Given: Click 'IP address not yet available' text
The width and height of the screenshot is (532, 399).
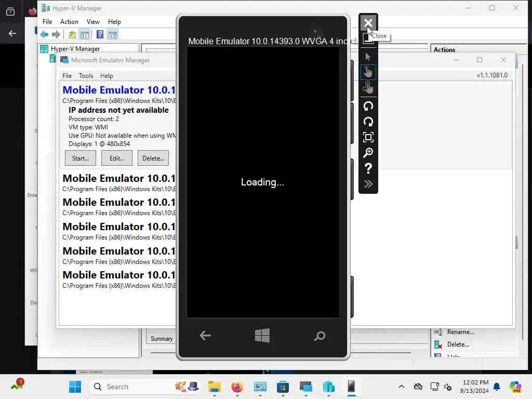Looking at the screenshot, I should click(x=118, y=110).
